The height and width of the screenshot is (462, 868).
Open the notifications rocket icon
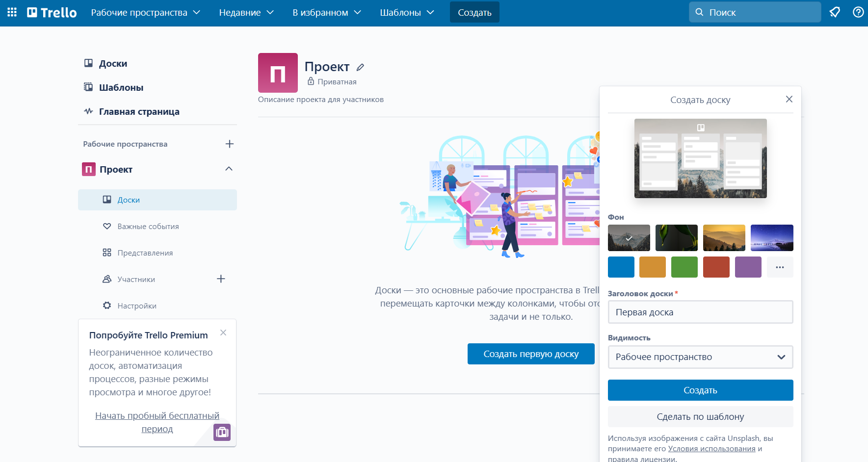(835, 12)
